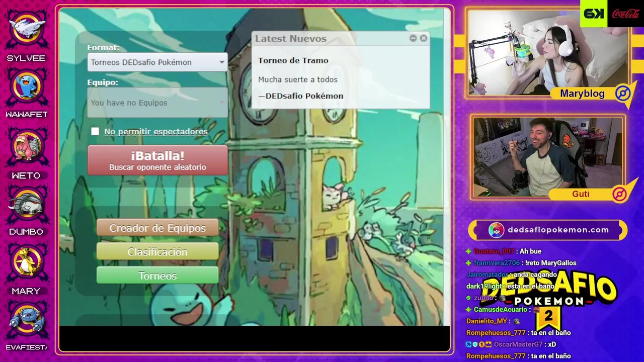The image size is (644, 362).
Task: Minimize the Latest Nuevos panel
Action: click(x=413, y=38)
